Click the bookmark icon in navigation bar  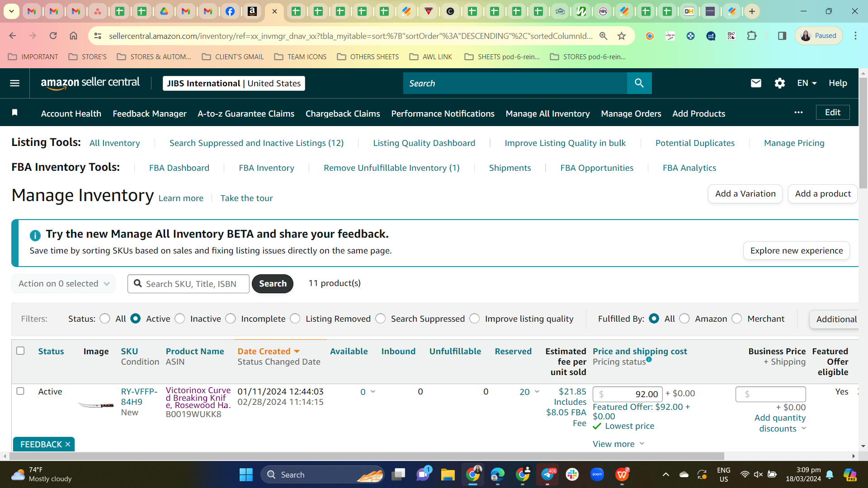click(x=14, y=113)
